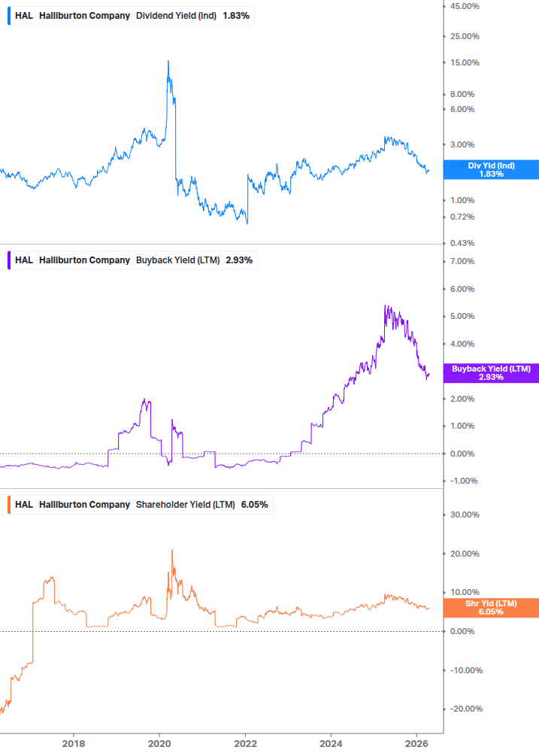
Task: Click the 1.83% value in Dividend Yield legend
Action: click(x=236, y=16)
